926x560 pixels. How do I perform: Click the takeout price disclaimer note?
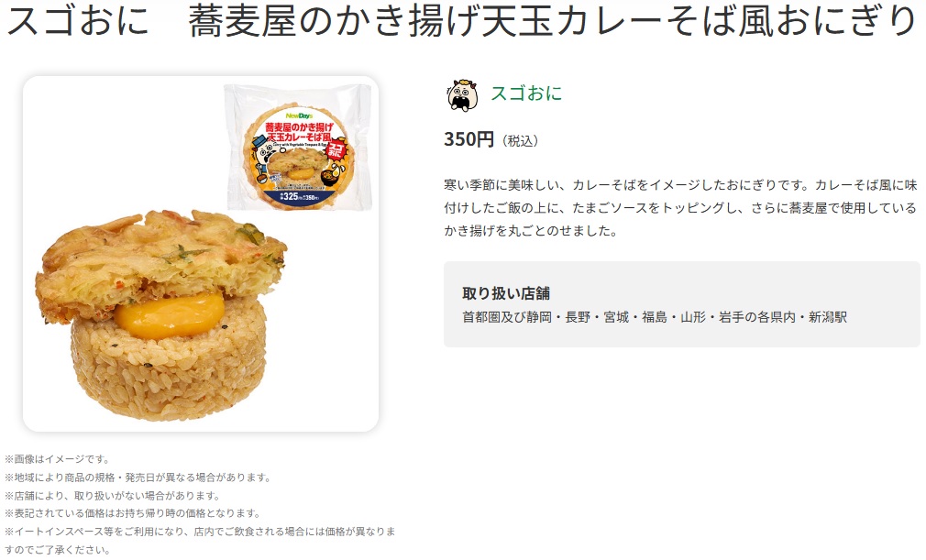pos(132,513)
